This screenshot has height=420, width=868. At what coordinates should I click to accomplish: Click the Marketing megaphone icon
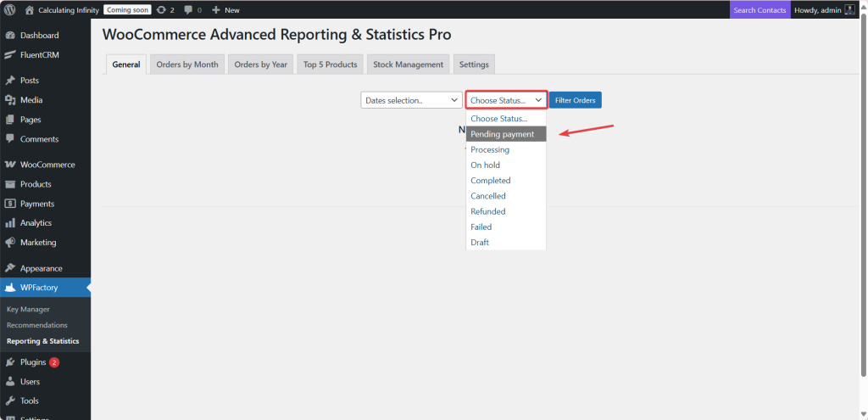tap(10, 243)
